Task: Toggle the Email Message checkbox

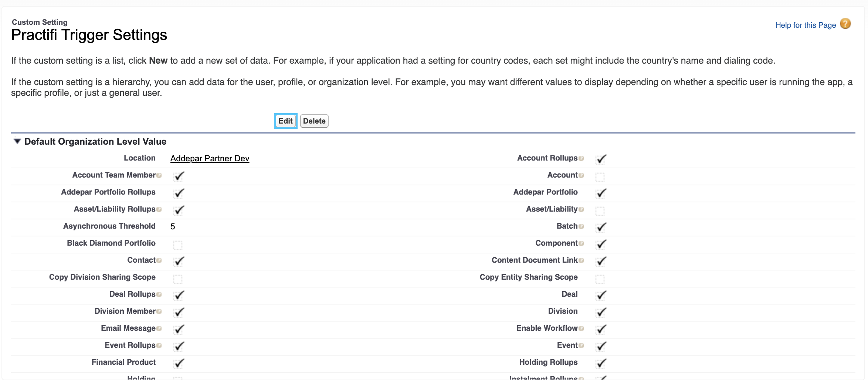Action: (x=179, y=329)
